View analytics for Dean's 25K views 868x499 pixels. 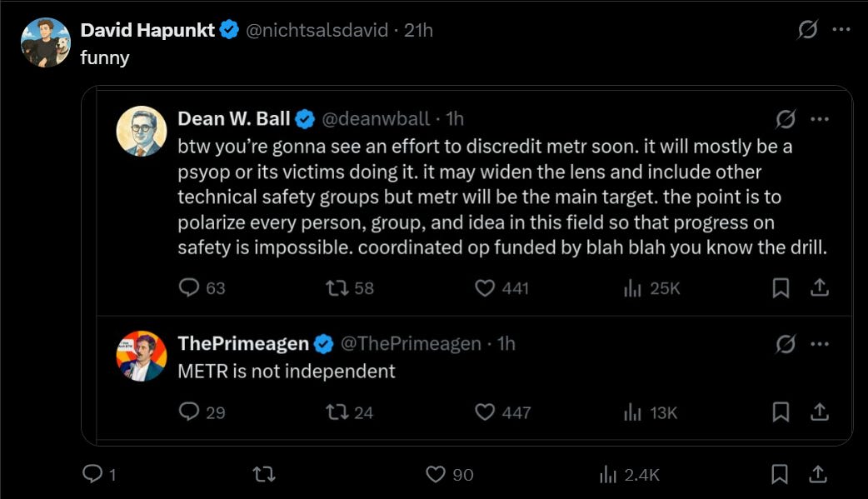click(x=651, y=288)
